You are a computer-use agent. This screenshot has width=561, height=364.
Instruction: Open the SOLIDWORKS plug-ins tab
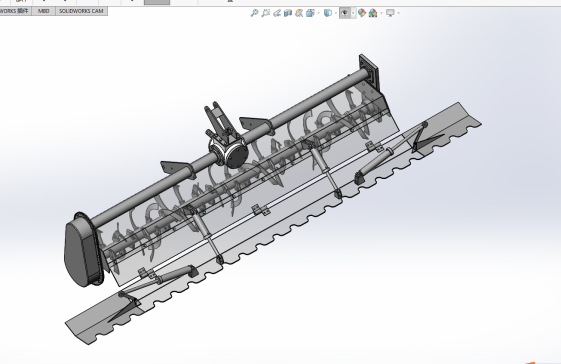15,11
